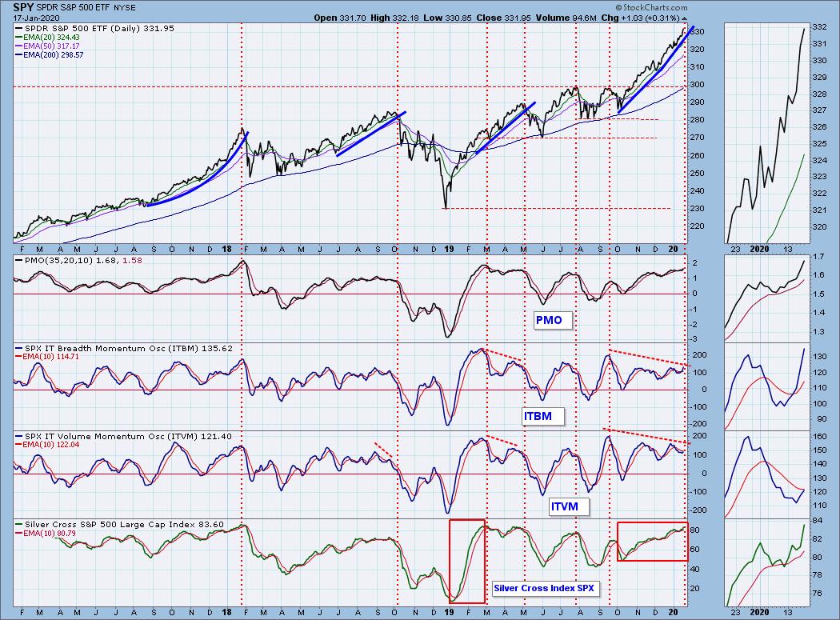Select the Open 331.70 value
Image resolution: width=840 pixels, height=620 pixels.
point(340,18)
